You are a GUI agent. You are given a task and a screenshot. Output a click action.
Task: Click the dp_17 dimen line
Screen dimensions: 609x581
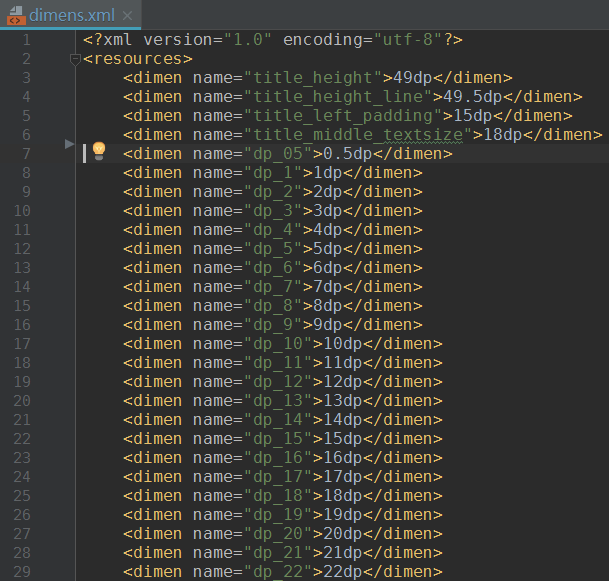tap(283, 478)
